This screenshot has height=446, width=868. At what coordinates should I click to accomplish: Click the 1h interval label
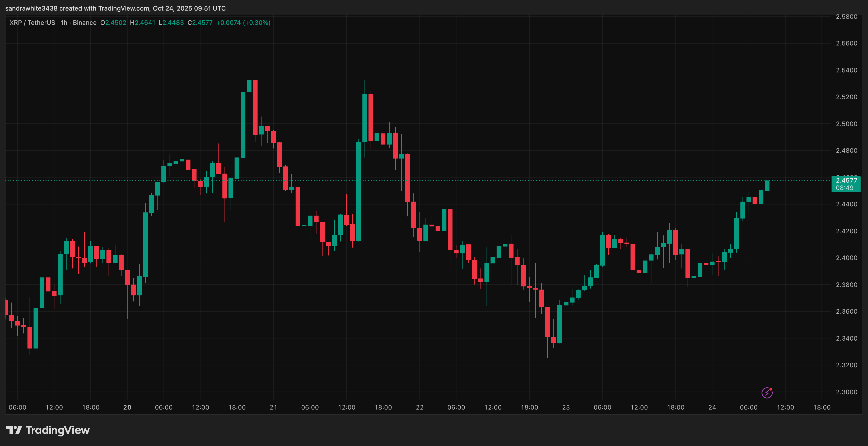point(64,22)
